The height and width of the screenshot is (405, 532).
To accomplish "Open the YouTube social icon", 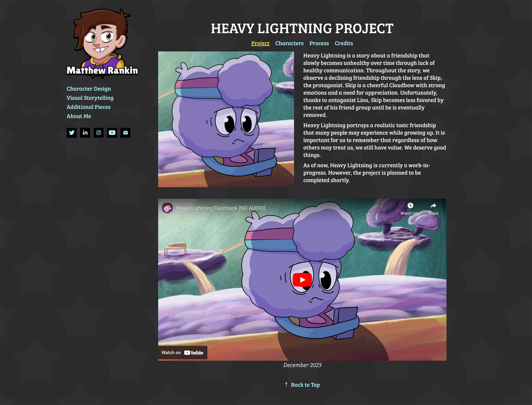I will [x=112, y=133].
